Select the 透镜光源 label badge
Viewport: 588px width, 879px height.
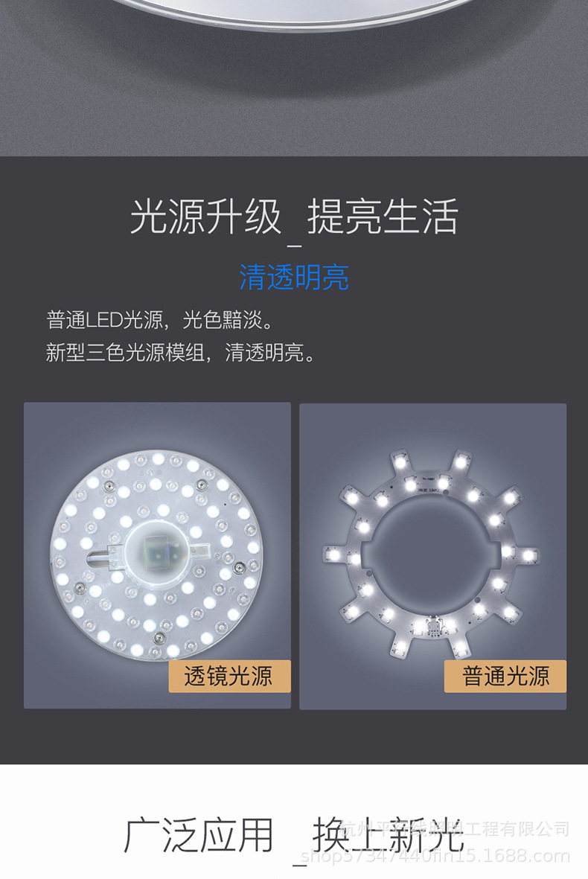click(229, 676)
